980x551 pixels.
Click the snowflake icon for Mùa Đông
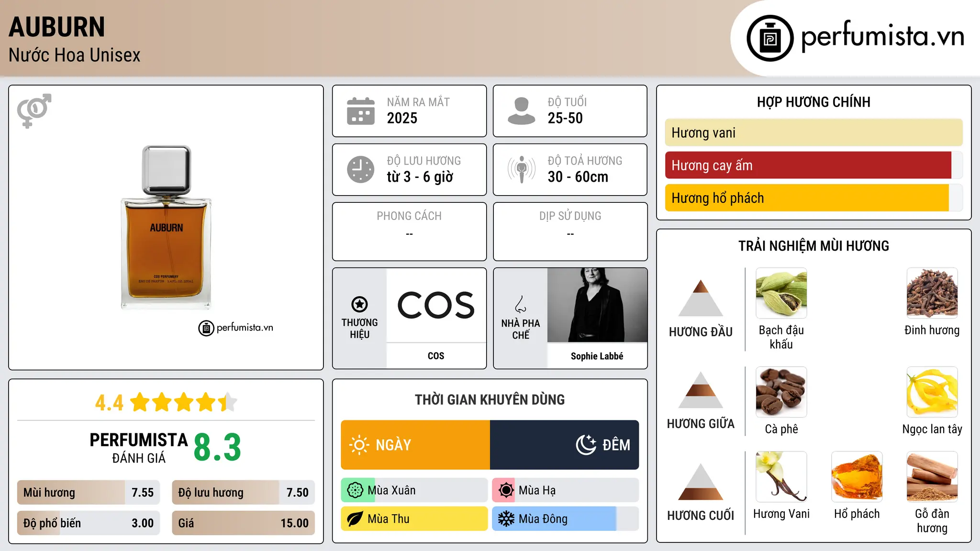(506, 519)
